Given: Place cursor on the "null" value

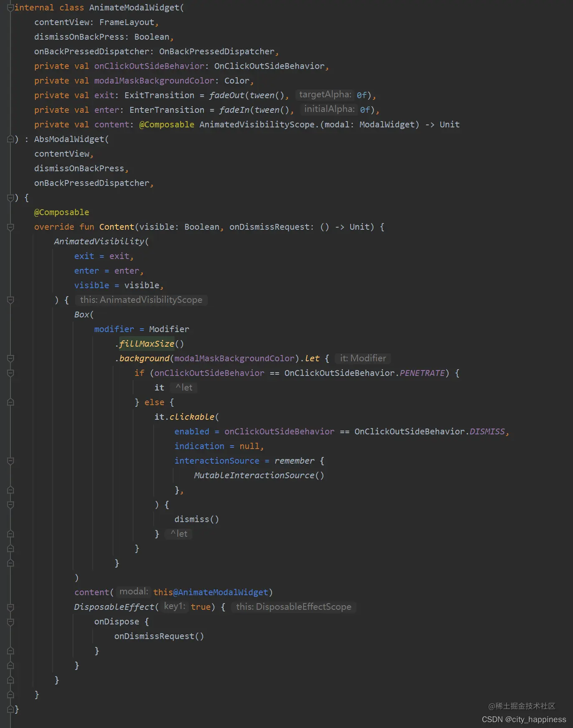Looking at the screenshot, I should click(x=250, y=446).
